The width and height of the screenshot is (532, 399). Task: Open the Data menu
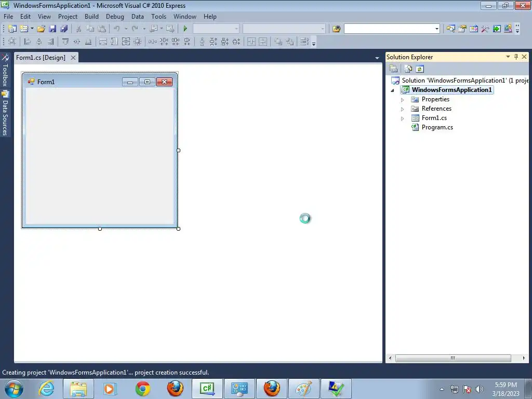(138, 17)
